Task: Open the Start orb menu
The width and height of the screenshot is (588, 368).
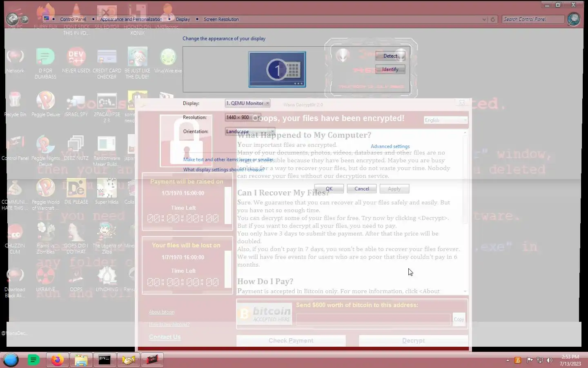Action: pos(11,360)
